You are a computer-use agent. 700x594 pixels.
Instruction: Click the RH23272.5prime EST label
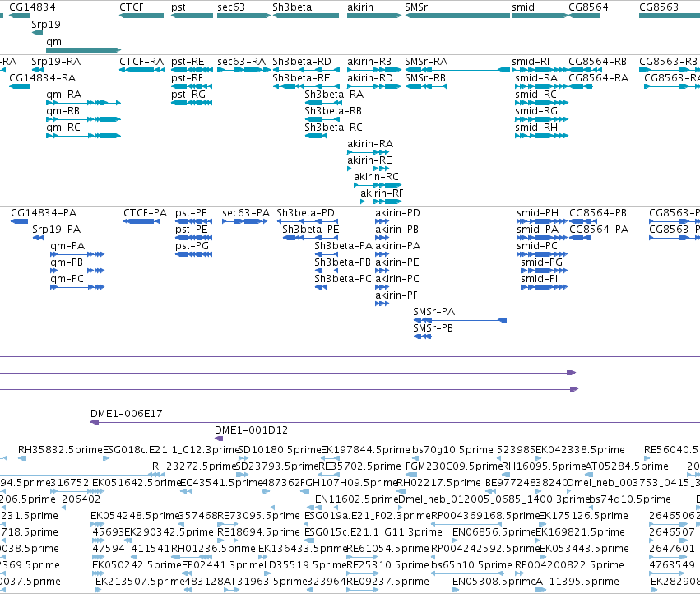194,466
